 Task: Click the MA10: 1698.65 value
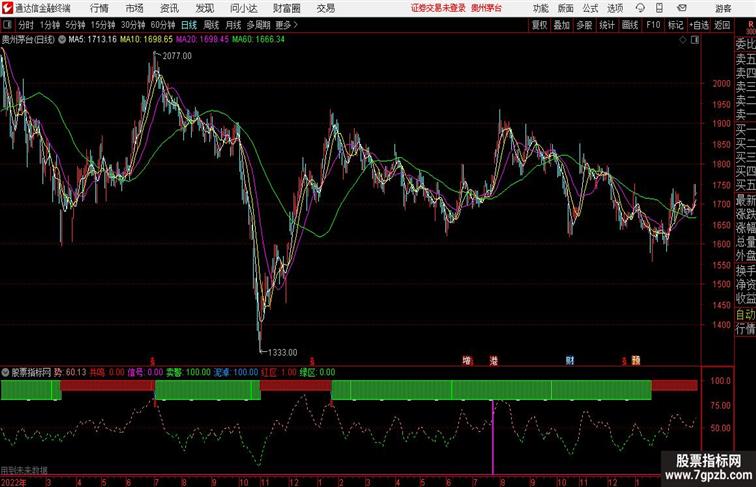coord(146,40)
